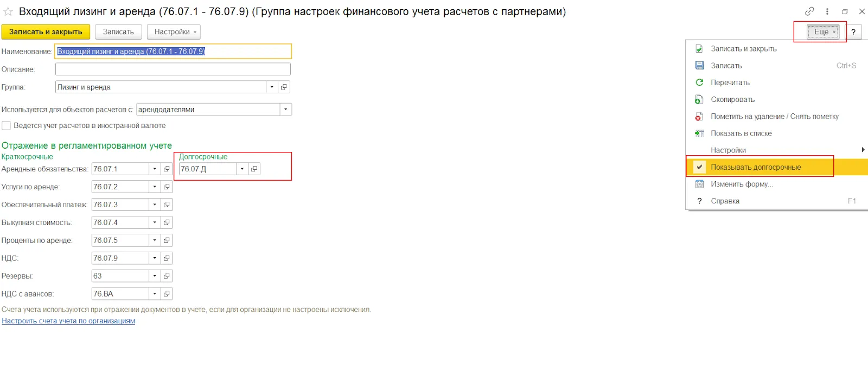Choose Изменить форму from the menu
868x371 pixels.
point(742,184)
